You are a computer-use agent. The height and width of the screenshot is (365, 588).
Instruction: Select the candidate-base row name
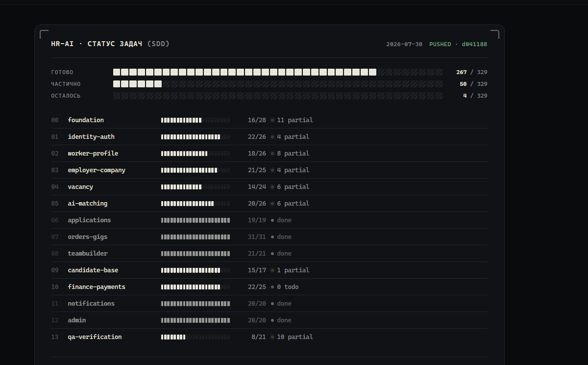pos(93,270)
